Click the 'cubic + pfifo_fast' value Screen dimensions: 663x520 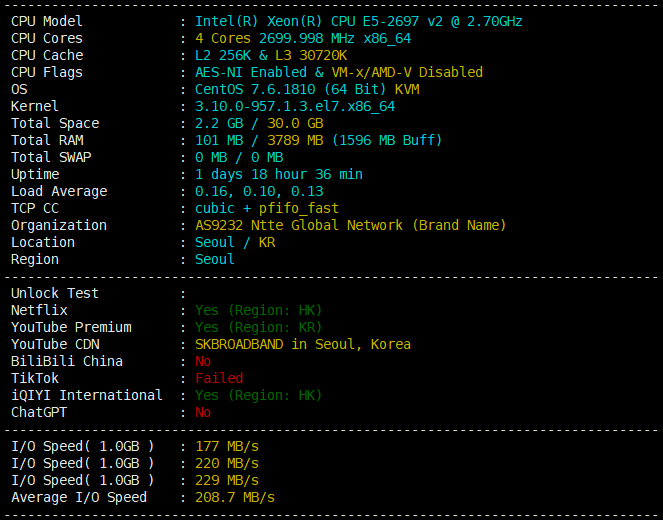tap(267, 208)
